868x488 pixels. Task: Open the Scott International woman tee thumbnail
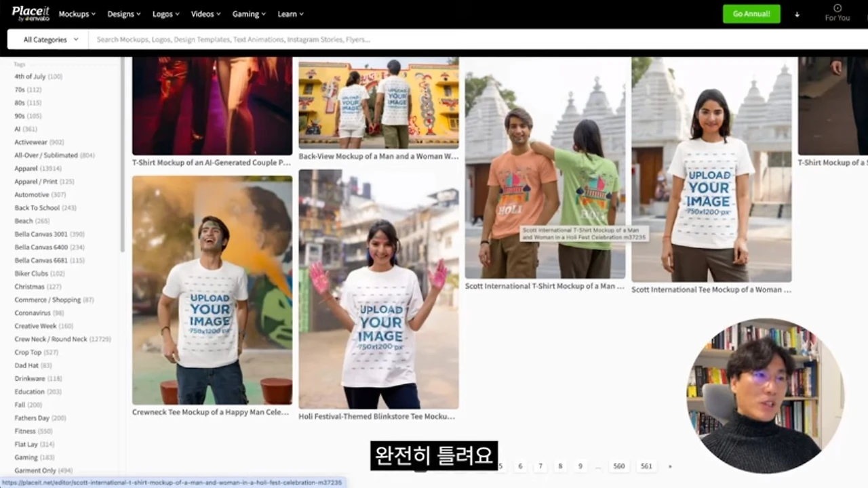711,169
